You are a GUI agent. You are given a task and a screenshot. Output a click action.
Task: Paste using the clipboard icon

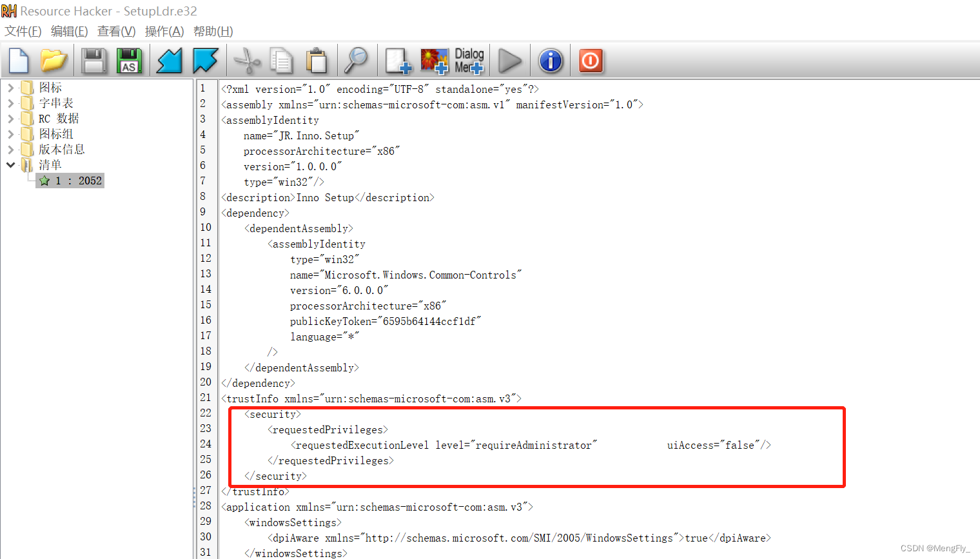[x=317, y=61]
